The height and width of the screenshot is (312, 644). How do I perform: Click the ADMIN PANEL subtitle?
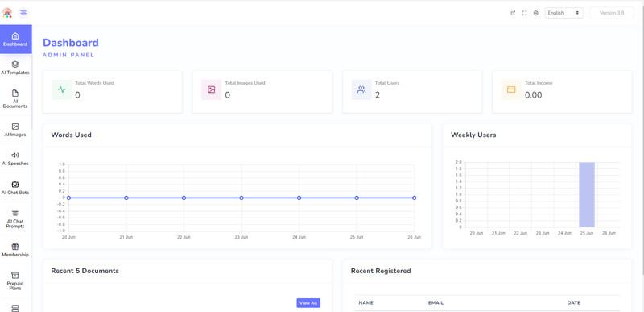coord(68,55)
